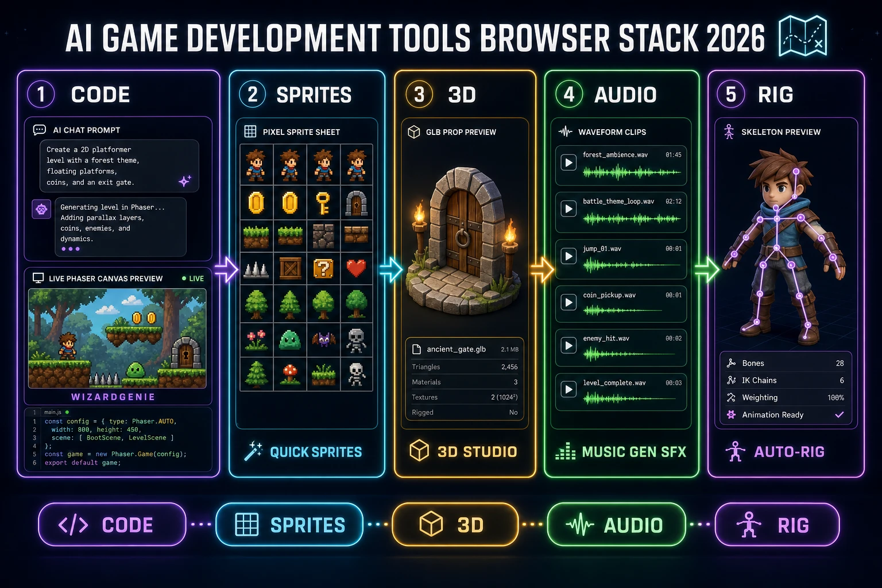This screenshot has width=882, height=588.
Task: Click the waveform icon beside Waveform Clips
Action: [566, 131]
